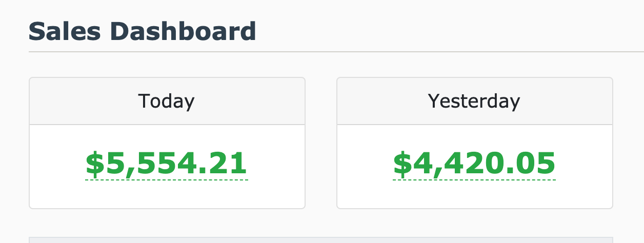644x243 pixels.
Task: Select the Today card header label
Action: point(167,101)
